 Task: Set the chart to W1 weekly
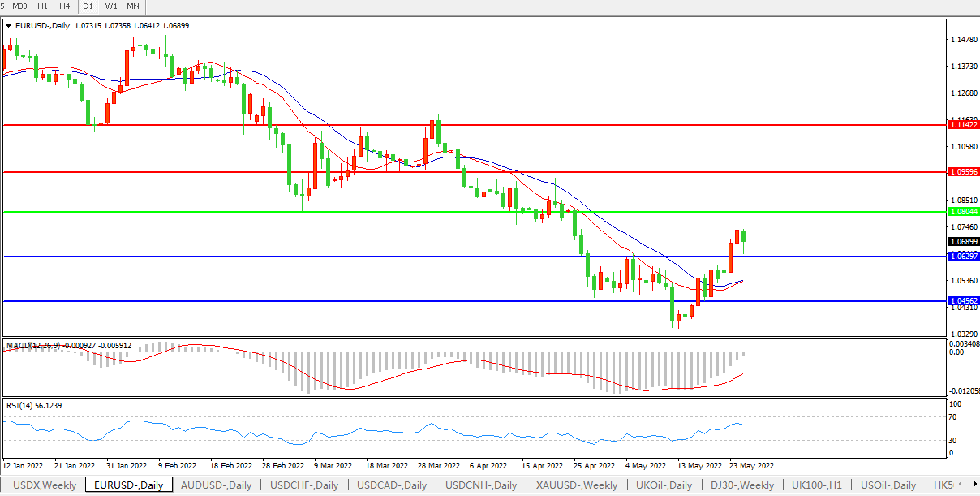click(111, 6)
